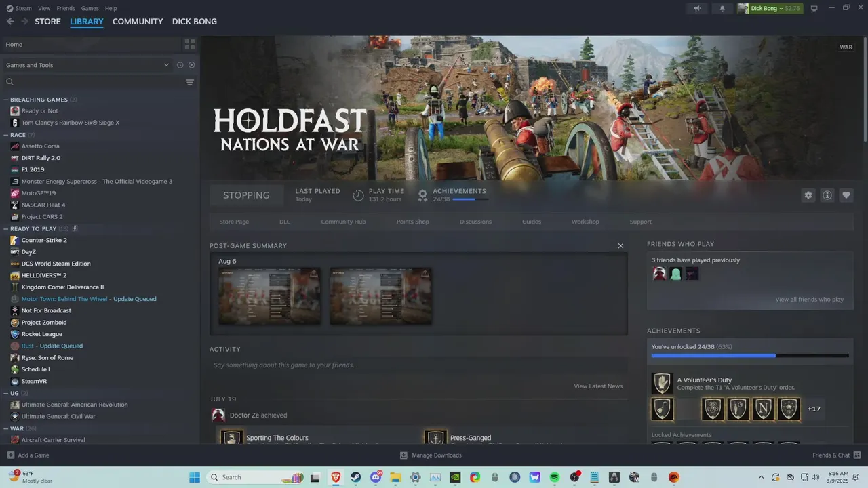Open the WAR category tag
868x488 pixels.
coord(846,47)
